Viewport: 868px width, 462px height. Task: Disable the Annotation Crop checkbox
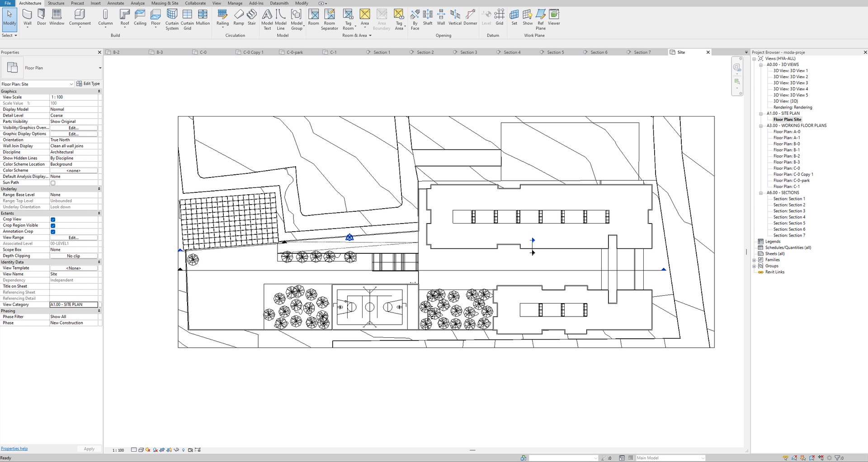coord(53,232)
